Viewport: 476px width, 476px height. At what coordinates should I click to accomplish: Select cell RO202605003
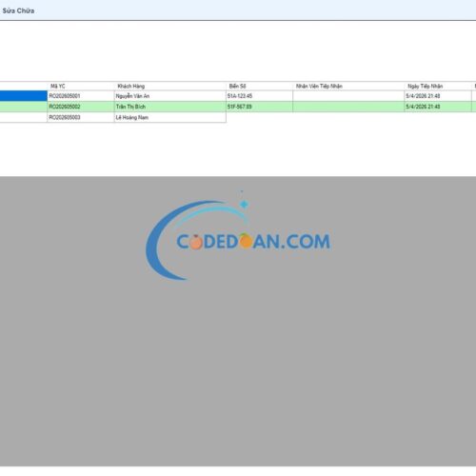(81, 117)
